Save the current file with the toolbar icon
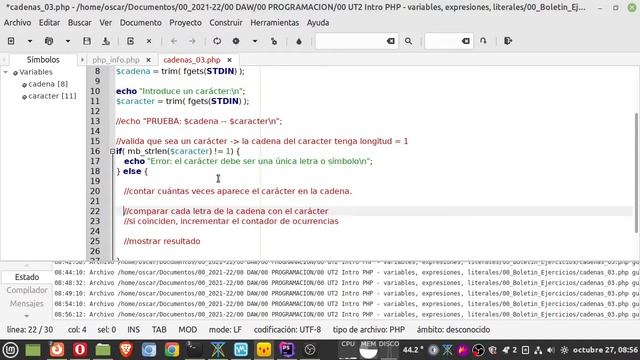 [x=87, y=41]
